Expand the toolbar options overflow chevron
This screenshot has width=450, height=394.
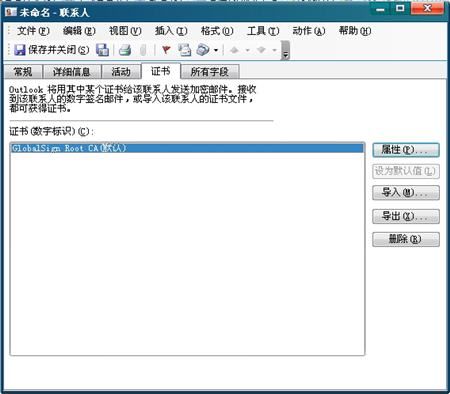(x=285, y=50)
